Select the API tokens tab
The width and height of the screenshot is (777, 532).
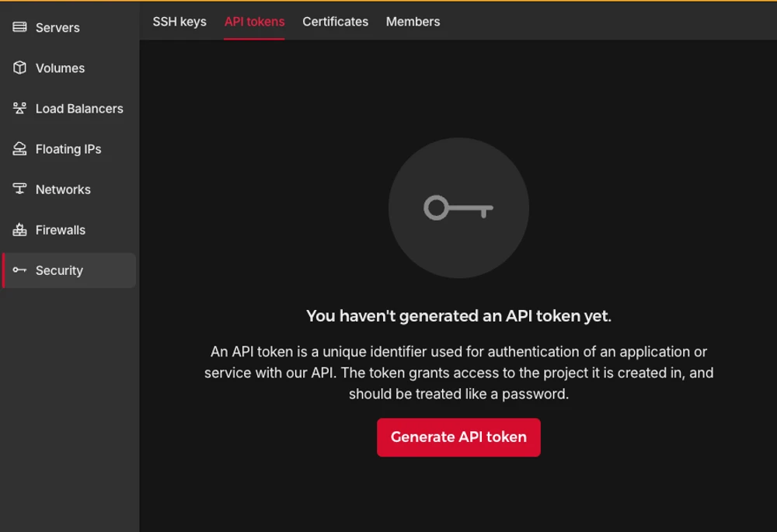click(254, 22)
